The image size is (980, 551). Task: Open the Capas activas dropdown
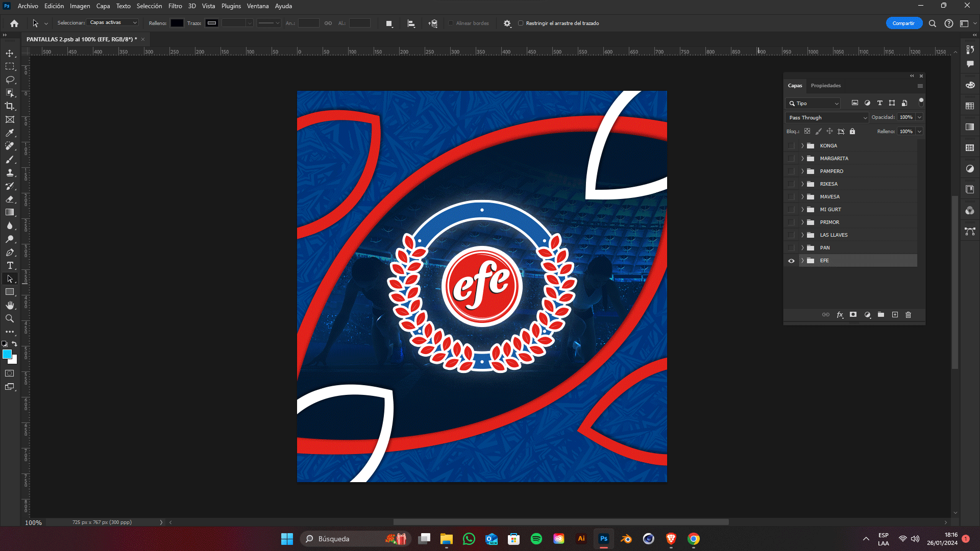113,23
